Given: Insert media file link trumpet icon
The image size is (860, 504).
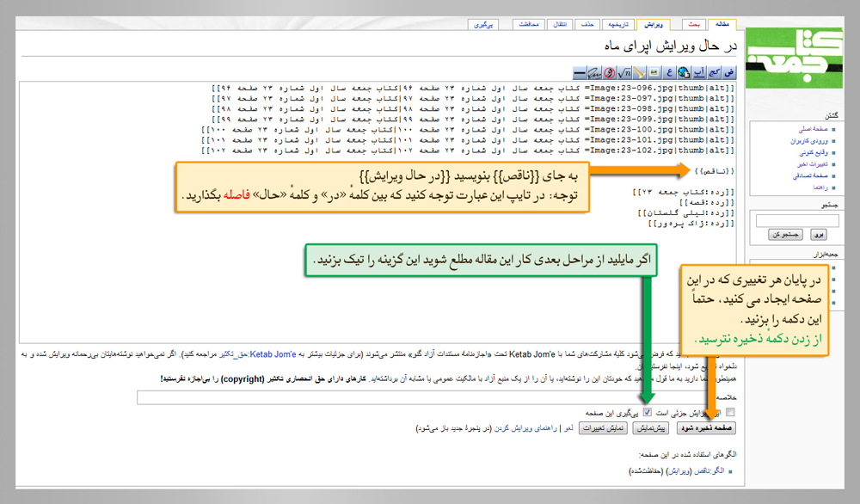Looking at the screenshot, I should pos(639,72).
